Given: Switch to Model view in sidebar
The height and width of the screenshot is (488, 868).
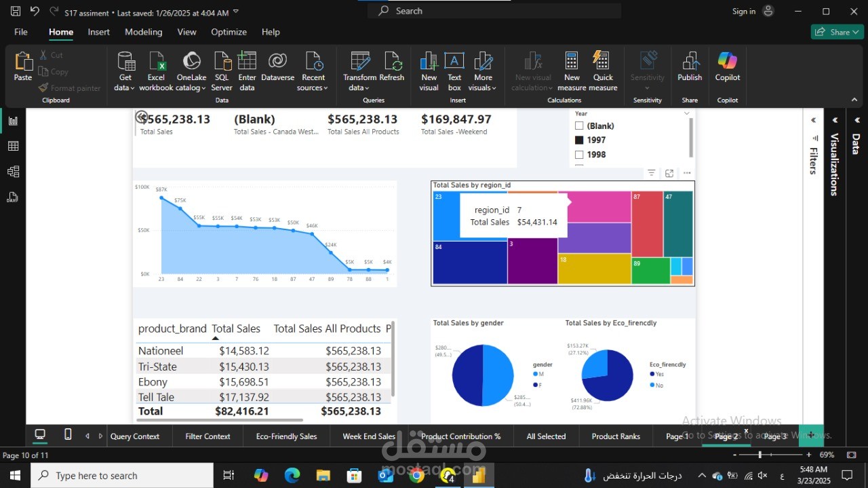Looking at the screenshot, I should click(13, 172).
